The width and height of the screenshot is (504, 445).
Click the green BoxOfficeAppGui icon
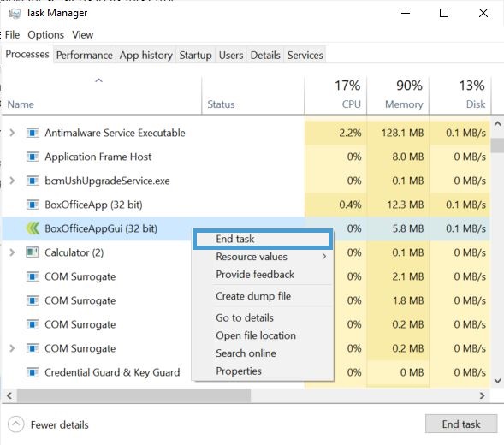coord(33,228)
